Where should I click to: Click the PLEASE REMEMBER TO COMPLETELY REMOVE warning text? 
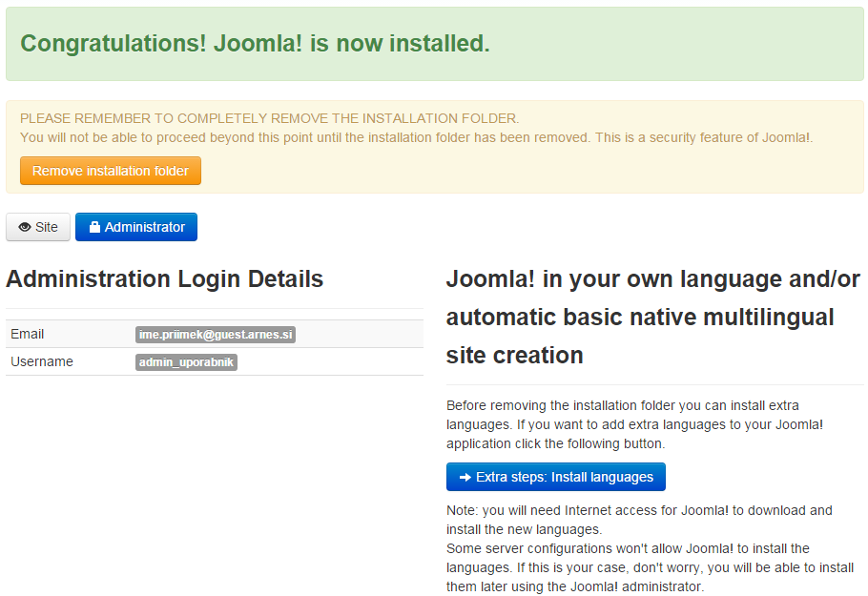click(270, 118)
